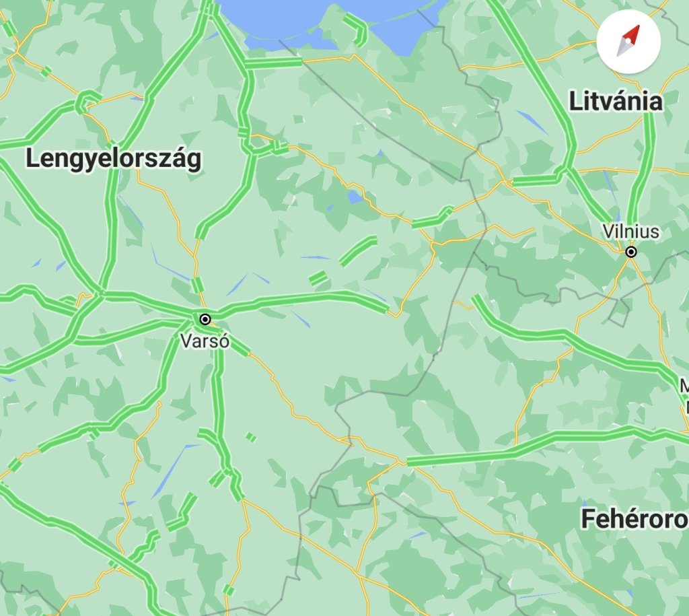Click the Vilnius city name text
This screenshot has width=689, height=616.
pos(631,232)
